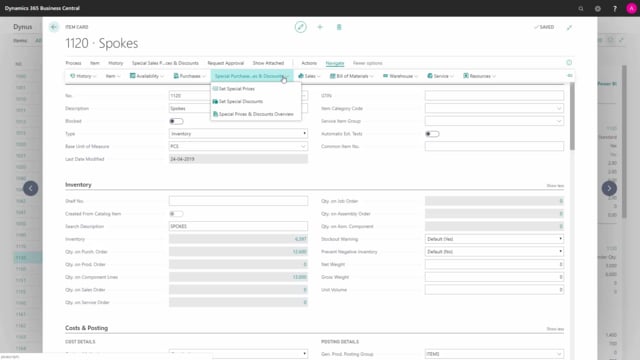Open the user account avatar
This screenshot has height=360, width=640.
pyautogui.click(x=631, y=8)
